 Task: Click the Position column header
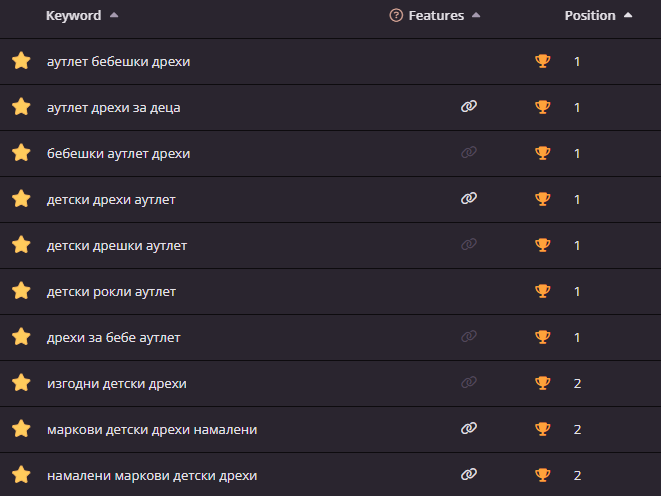(590, 16)
